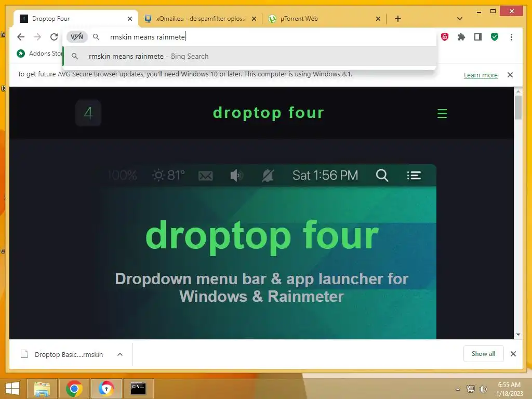
Task: Go back to the previous page
Action: (21, 37)
